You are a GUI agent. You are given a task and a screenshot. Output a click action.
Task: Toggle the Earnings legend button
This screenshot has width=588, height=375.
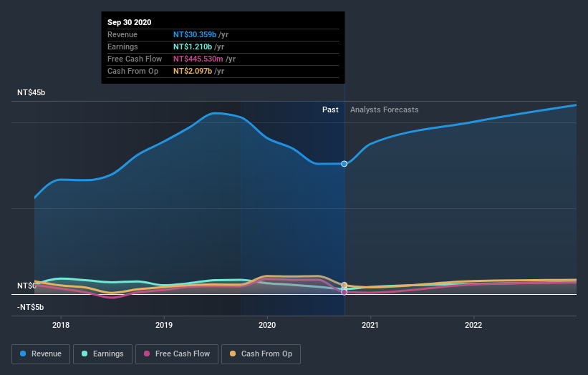[x=102, y=354]
